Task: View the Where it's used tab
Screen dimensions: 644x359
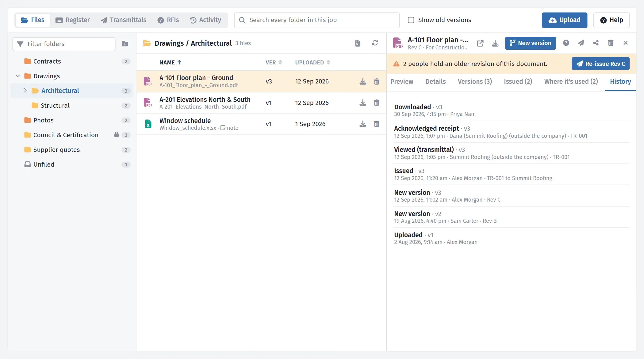Action: click(x=571, y=82)
